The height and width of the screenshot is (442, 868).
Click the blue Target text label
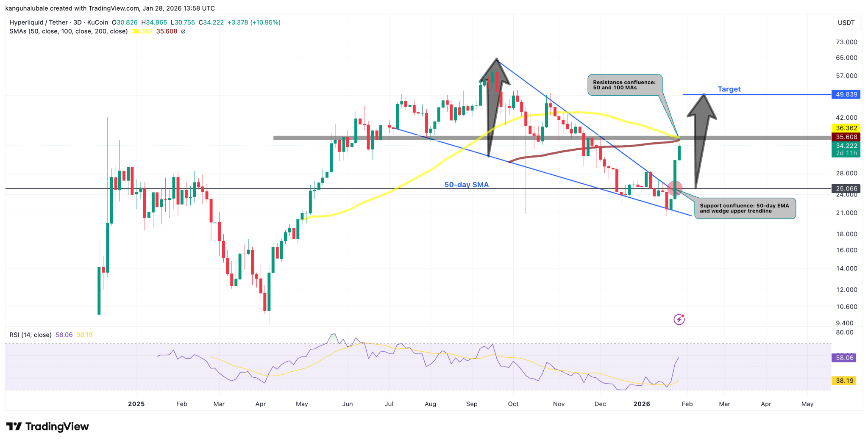pyautogui.click(x=729, y=89)
